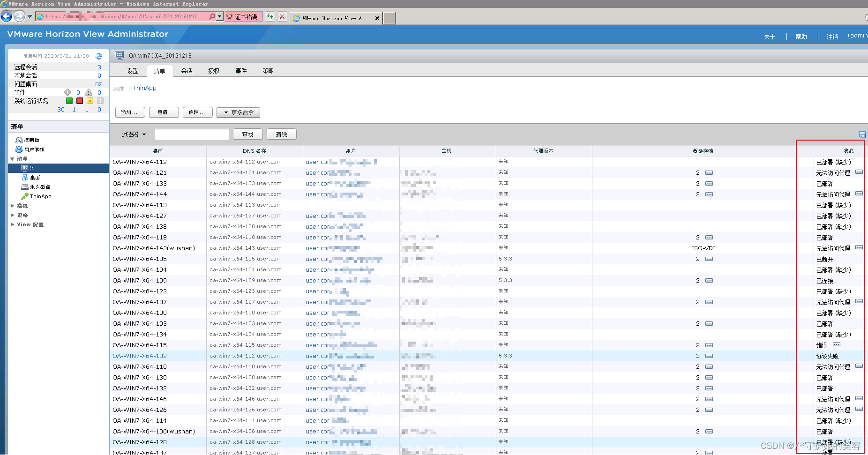Image resolution: width=868 pixels, height=455 pixels.
Task: Click the problem desktops count 82
Action: (99, 84)
